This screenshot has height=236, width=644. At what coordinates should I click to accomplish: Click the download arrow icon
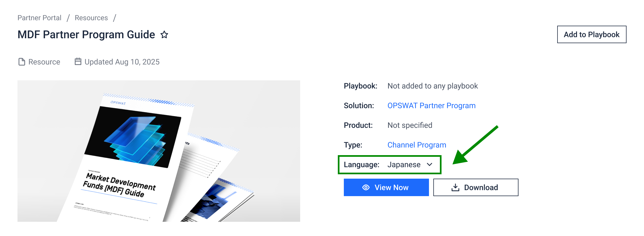455,187
